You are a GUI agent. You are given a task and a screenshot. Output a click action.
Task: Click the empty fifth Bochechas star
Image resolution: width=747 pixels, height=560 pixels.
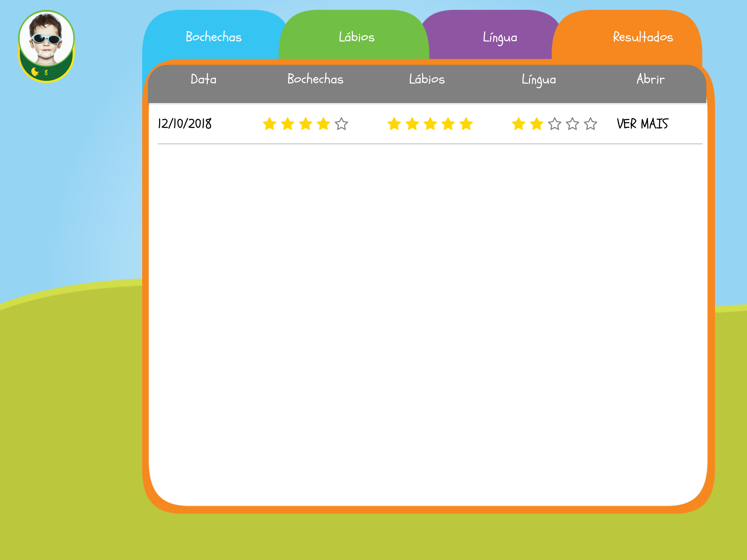(342, 124)
